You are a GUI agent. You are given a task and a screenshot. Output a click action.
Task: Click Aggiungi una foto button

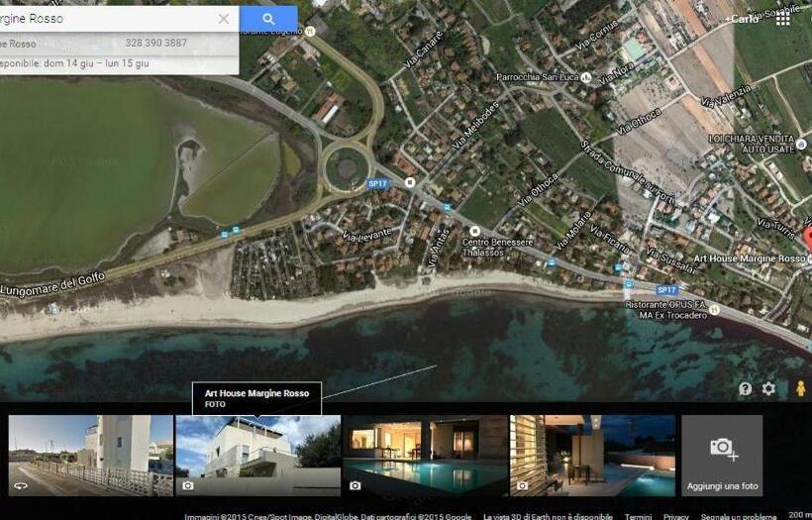(x=722, y=455)
